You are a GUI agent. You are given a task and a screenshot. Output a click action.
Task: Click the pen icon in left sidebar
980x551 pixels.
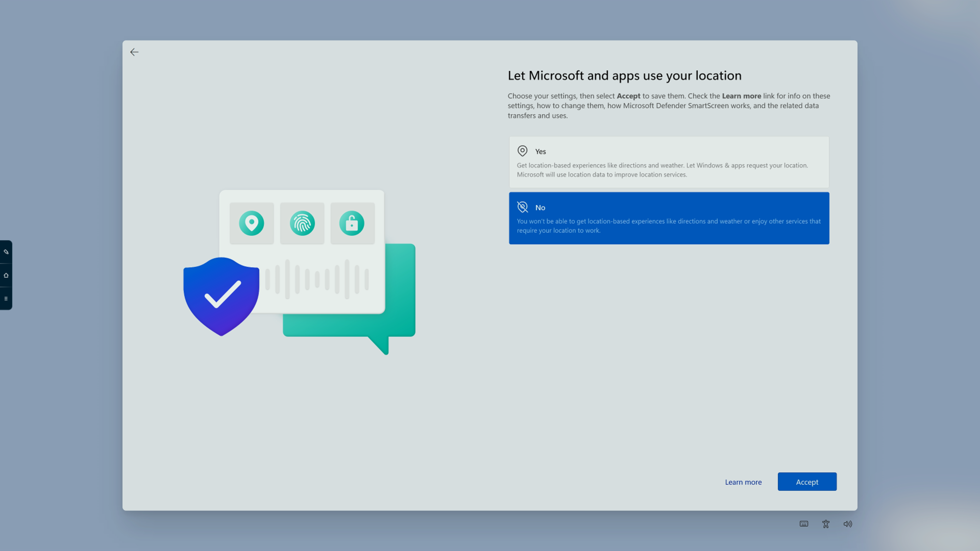click(x=6, y=252)
